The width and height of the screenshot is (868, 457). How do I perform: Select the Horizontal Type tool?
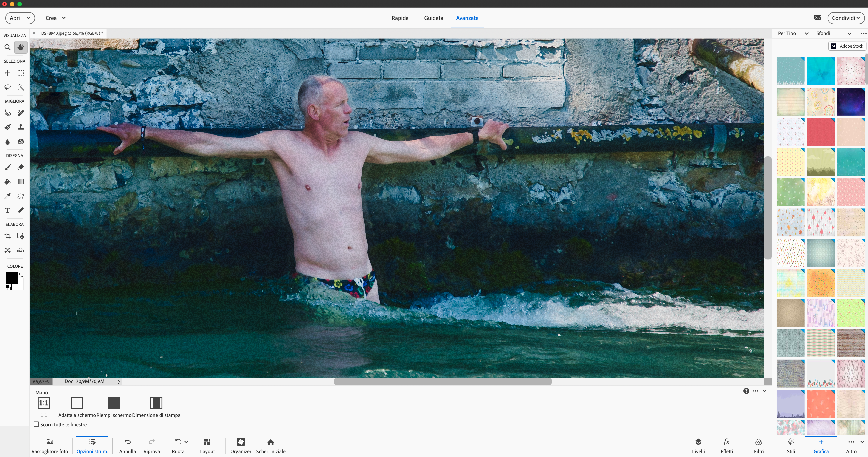pos(7,211)
